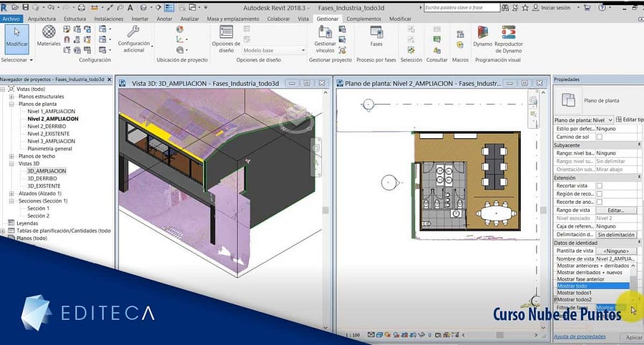
Task: Click the <Ninguno> Plantilla de vista button
Action: (x=615, y=251)
